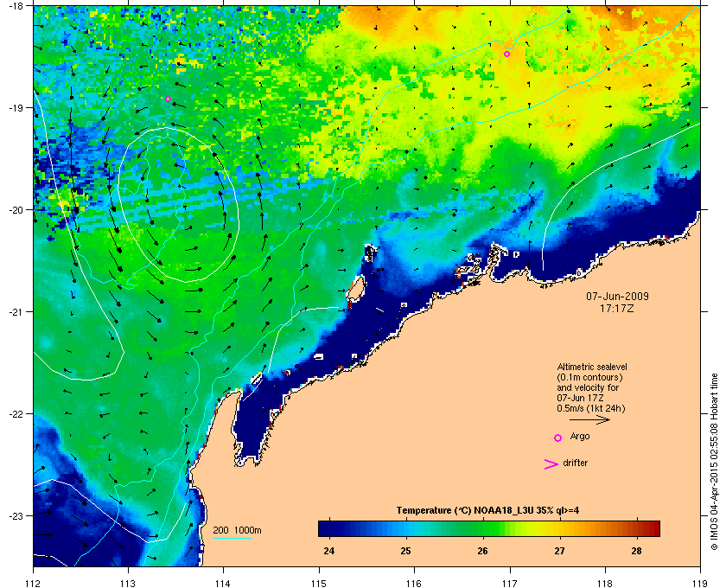This screenshot has height=588, width=726.
Task: Click the latitude axis label -20
Action: coord(16,210)
